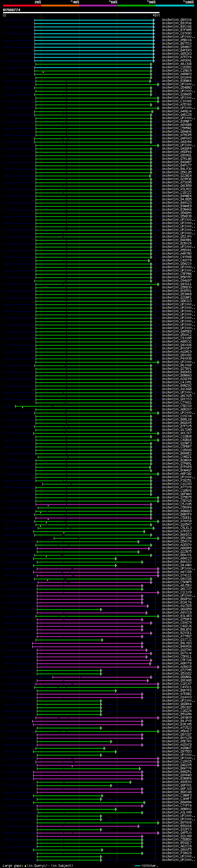Click label UniRef100_Q18547
This screenshot has width=197, height=868.
pos(177,524)
